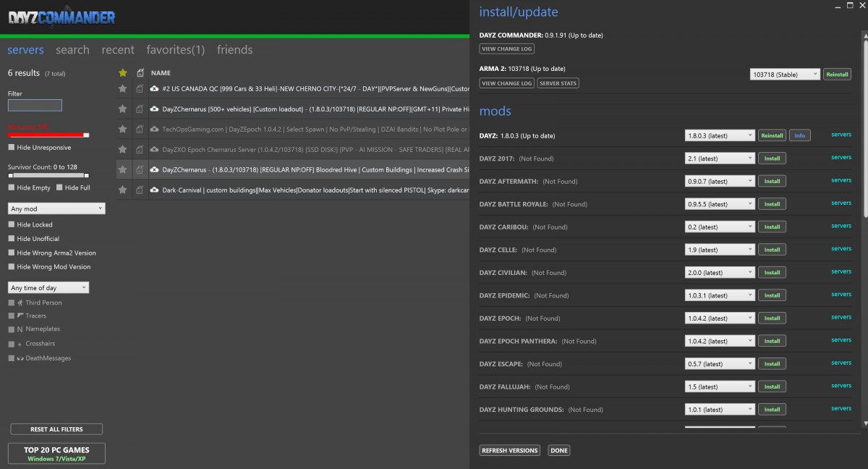868x469 pixels.
Task: Toggle Hide Wrong Mod Version checkbox
Action: click(x=12, y=267)
